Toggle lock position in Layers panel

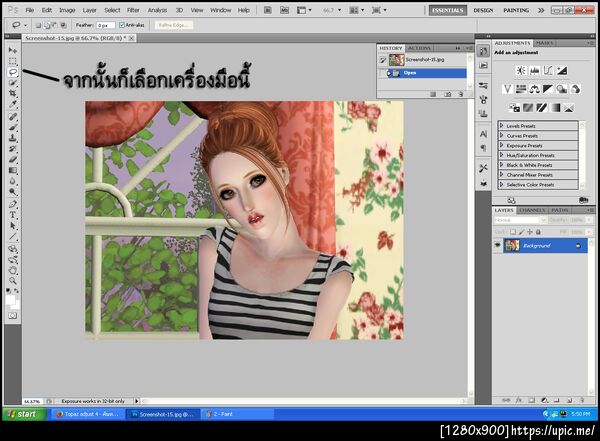tap(530, 232)
